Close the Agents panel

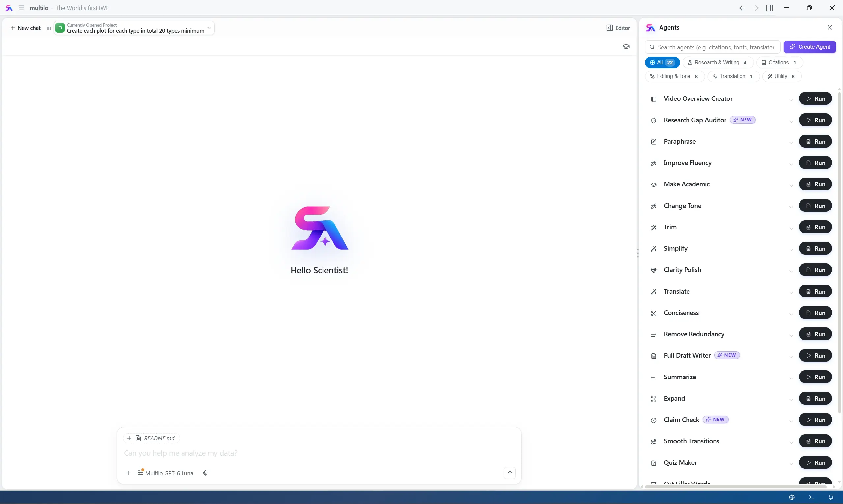tap(830, 28)
